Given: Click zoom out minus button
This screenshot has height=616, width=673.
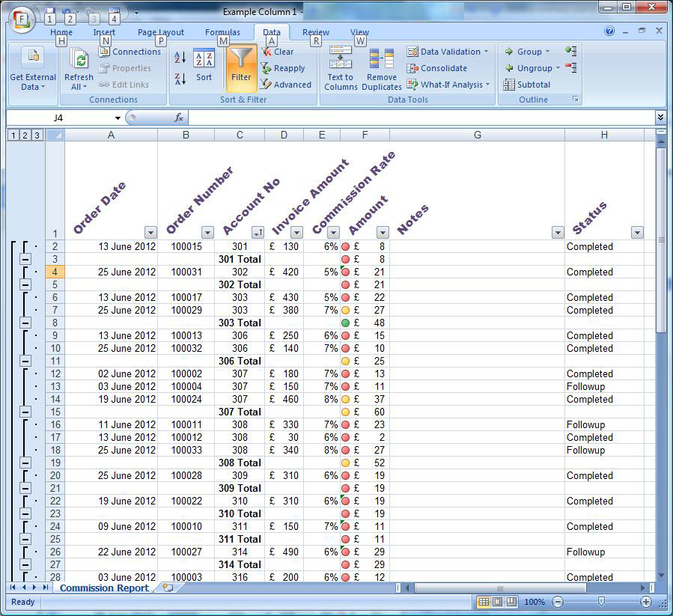Looking at the screenshot, I should point(558,602).
